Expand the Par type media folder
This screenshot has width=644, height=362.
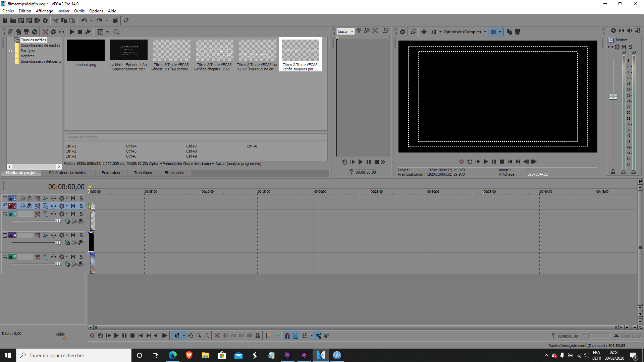click(10, 51)
